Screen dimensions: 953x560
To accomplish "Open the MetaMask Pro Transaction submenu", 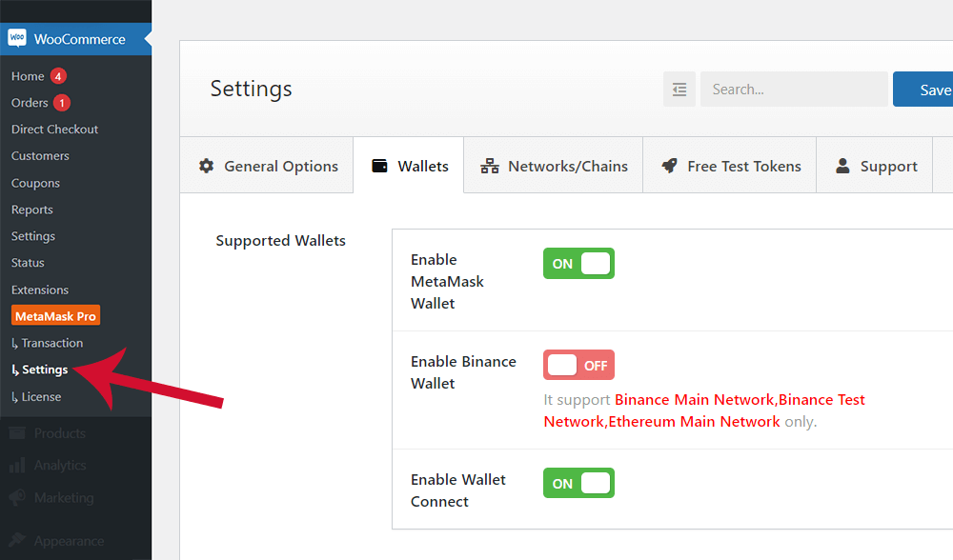I will (48, 343).
